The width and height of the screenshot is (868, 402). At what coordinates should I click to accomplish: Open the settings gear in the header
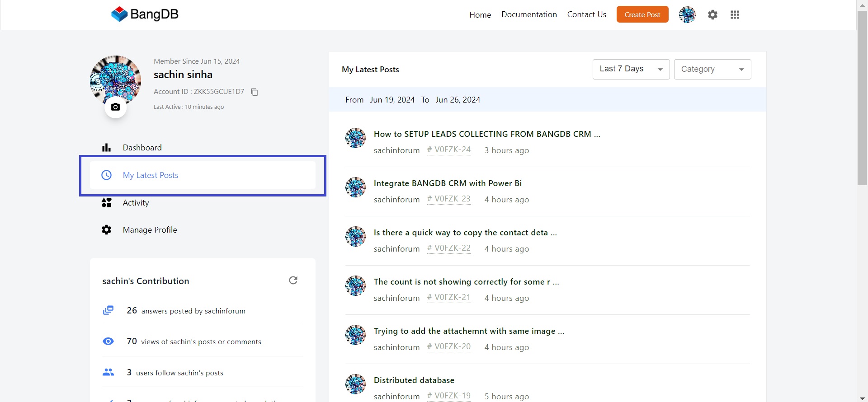(x=712, y=15)
